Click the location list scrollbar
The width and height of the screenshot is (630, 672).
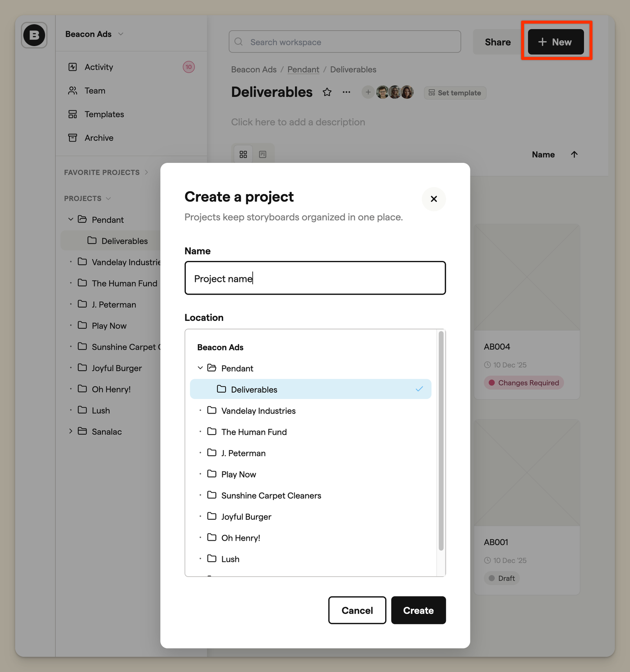point(441,441)
